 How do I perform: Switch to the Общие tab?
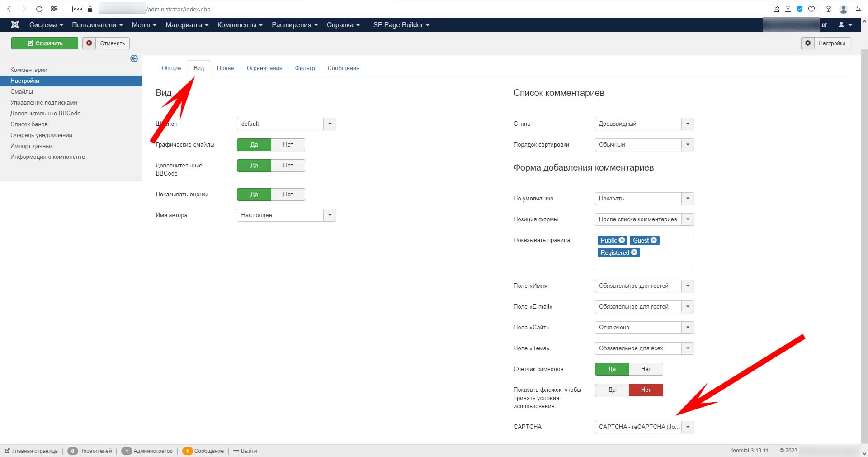click(171, 68)
